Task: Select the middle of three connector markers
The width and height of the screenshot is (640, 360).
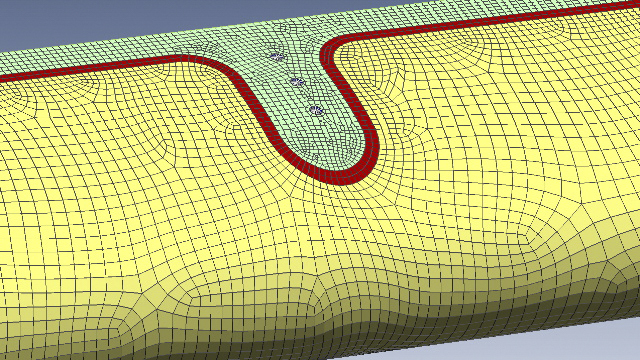Action: 298,82
